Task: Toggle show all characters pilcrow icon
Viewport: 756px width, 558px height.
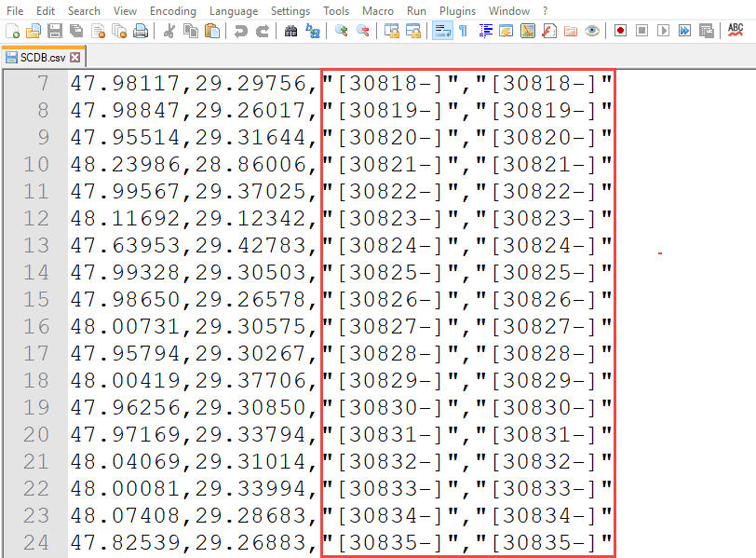Action: click(463, 31)
